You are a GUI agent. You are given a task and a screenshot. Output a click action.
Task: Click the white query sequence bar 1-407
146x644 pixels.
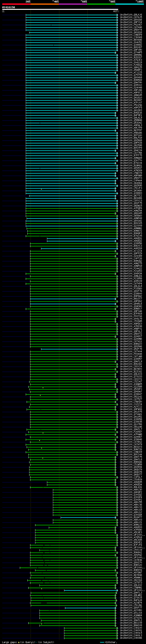(60, 10)
